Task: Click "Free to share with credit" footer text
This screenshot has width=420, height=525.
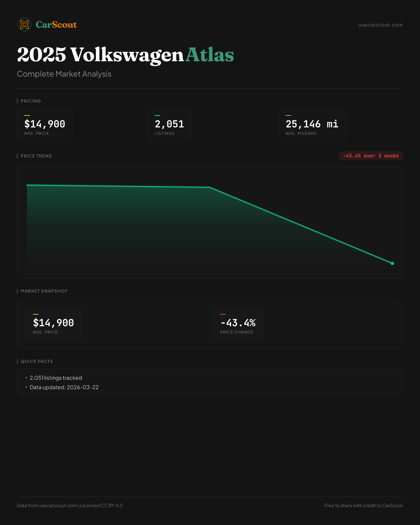Action: click(x=363, y=505)
